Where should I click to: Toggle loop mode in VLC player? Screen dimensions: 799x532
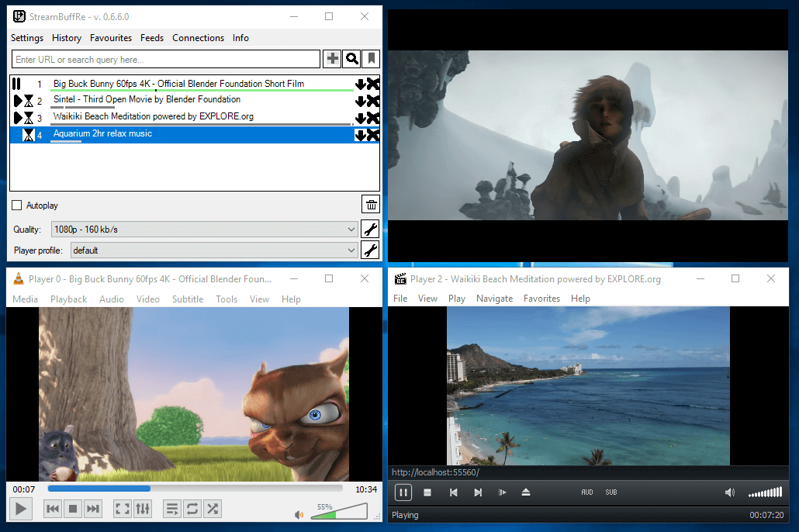192,509
